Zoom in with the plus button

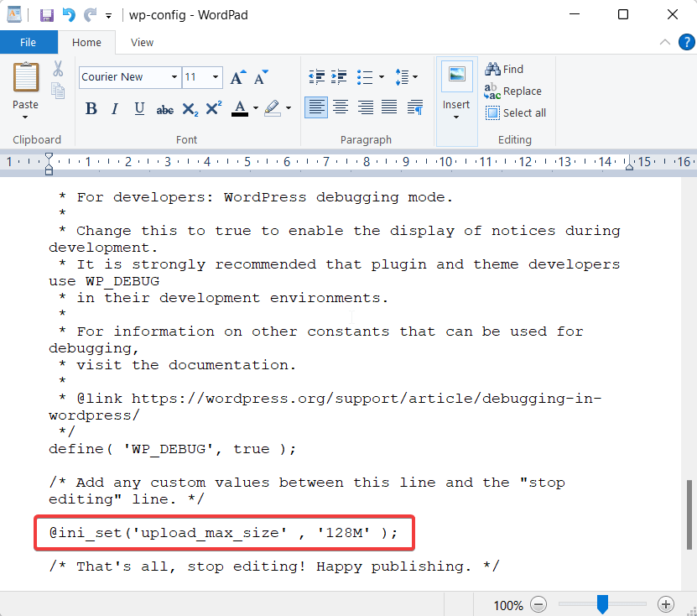point(666,605)
